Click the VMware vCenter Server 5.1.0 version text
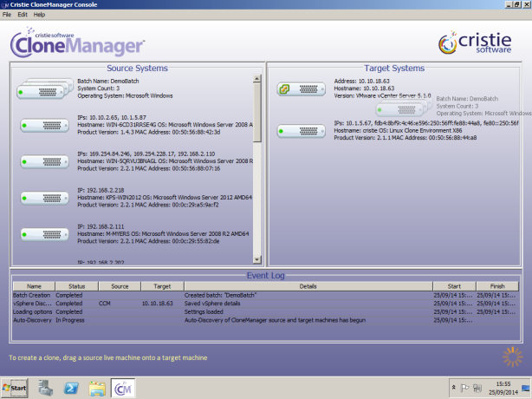The width and height of the screenshot is (532, 399). 382,95
